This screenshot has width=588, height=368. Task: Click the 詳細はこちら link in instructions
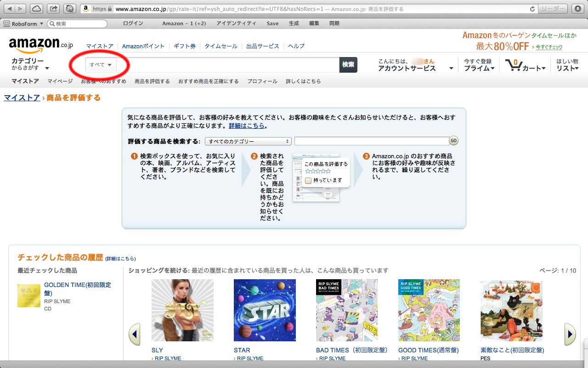247,126
